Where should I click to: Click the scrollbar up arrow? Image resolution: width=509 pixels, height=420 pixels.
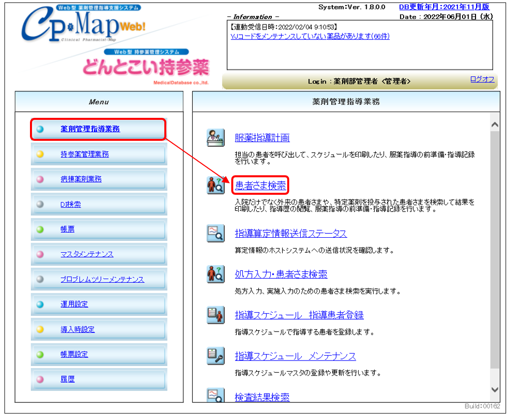(495, 124)
